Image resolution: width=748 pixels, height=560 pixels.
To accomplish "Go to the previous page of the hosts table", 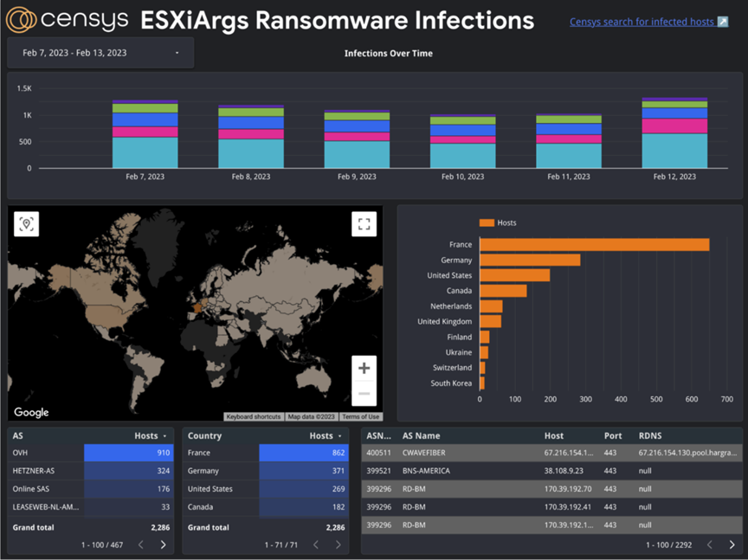I will click(x=709, y=544).
